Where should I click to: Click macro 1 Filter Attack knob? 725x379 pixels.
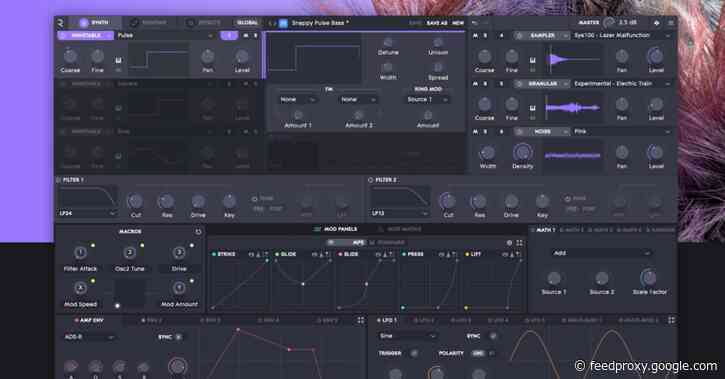(80, 252)
